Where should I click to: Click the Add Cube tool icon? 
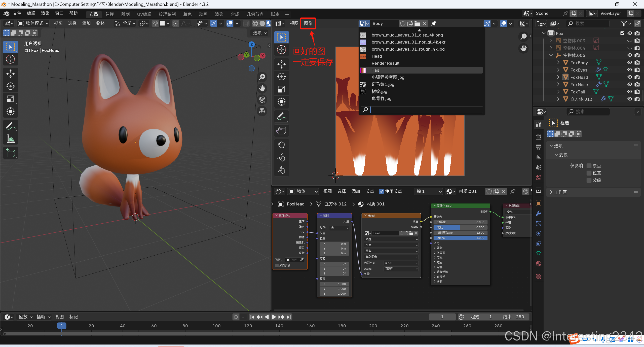[x=10, y=153]
